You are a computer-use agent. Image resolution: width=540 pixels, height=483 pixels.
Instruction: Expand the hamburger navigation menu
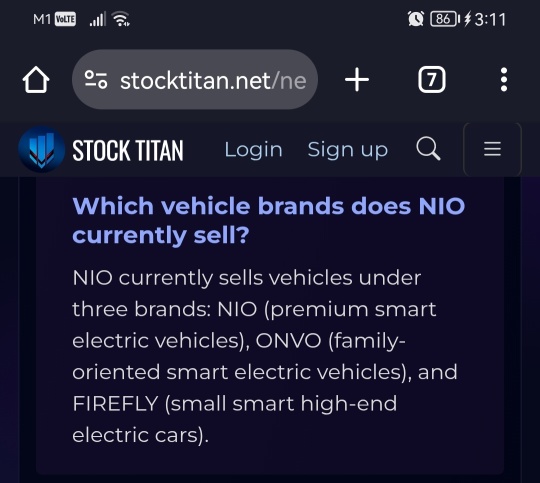(x=492, y=149)
